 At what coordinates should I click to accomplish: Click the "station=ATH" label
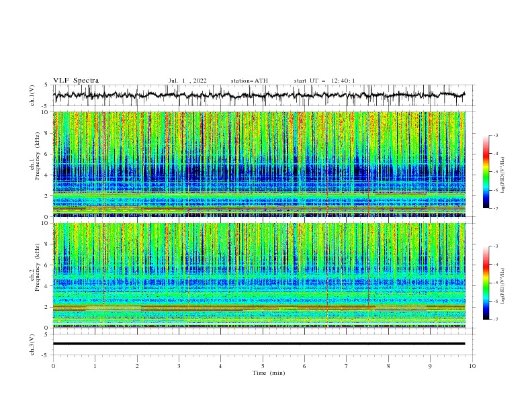point(249,81)
